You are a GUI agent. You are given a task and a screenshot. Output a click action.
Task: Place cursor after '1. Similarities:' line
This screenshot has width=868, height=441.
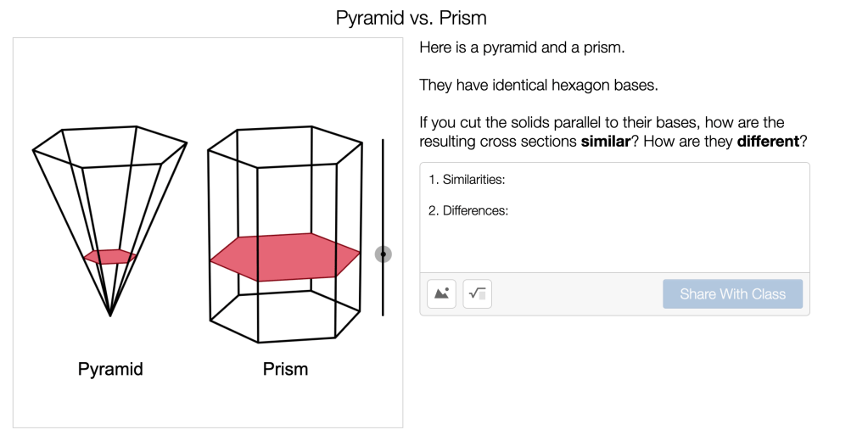tap(507, 180)
